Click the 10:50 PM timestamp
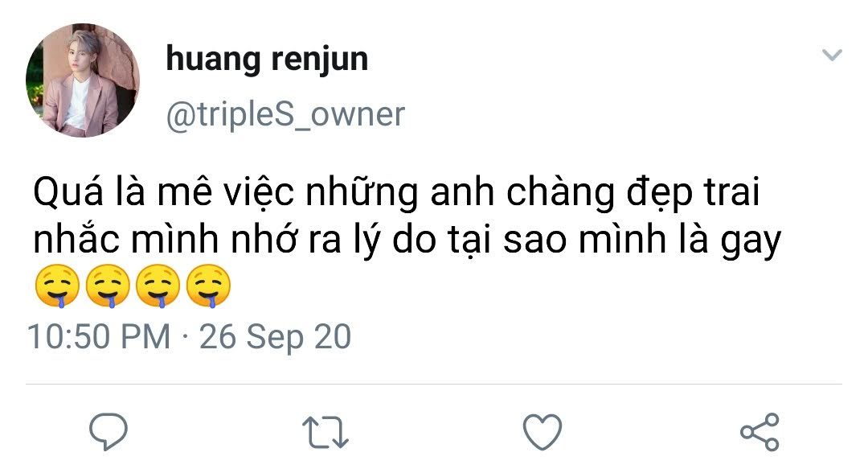 click(99, 336)
